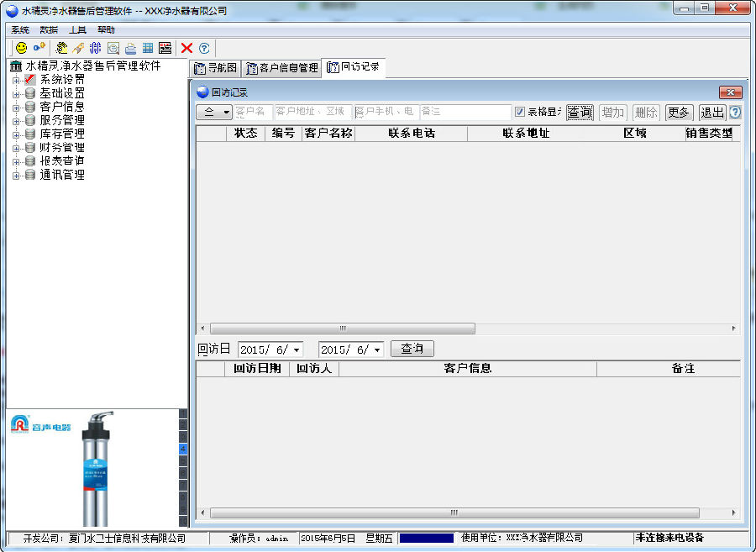Switch to the 客户信息管理 tab
Image resolution: width=756 pixels, height=552 pixels.
(x=282, y=68)
